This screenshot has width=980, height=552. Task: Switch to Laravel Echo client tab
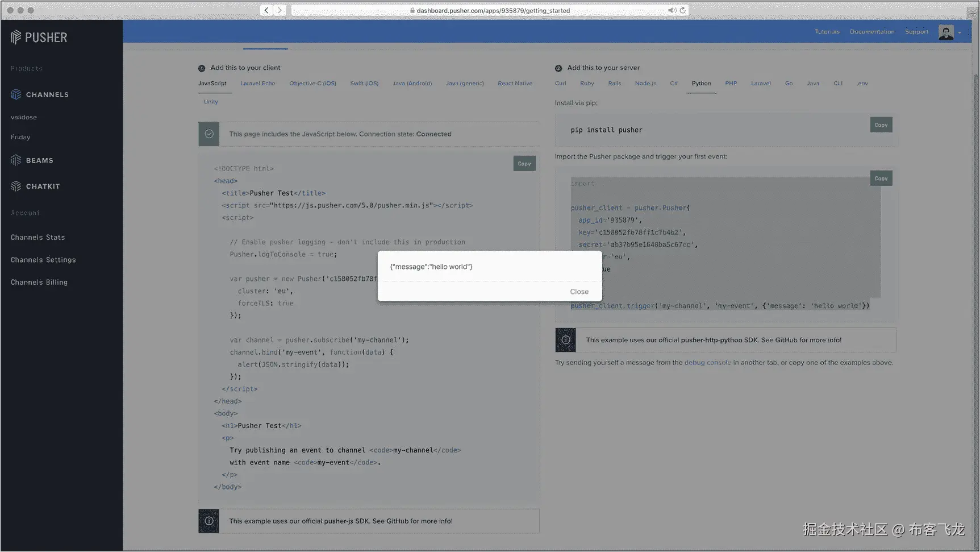(x=258, y=84)
